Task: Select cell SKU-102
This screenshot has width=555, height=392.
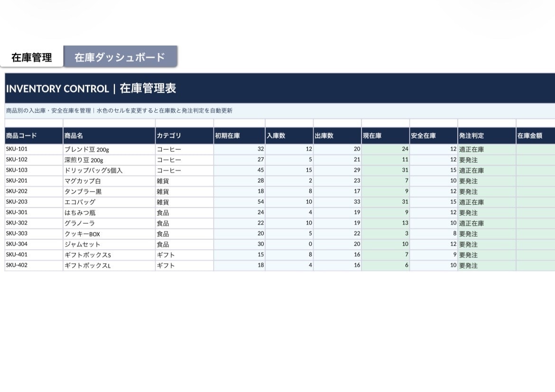Action: tap(34, 160)
